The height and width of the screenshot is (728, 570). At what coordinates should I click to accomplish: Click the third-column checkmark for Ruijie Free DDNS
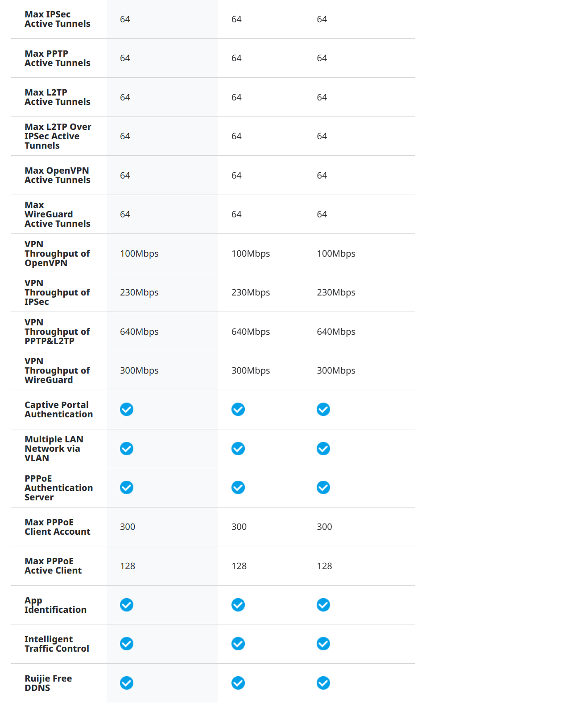click(323, 683)
